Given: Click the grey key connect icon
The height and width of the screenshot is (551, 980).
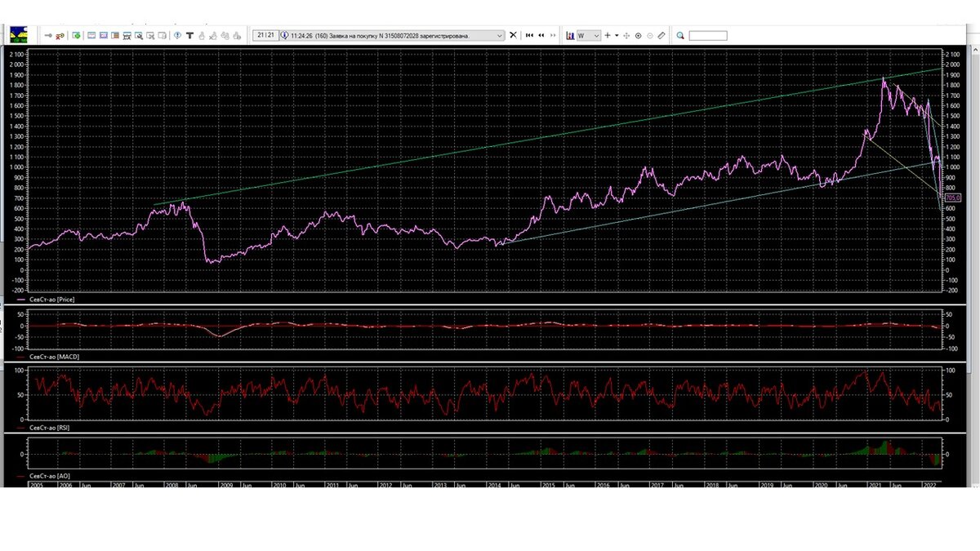Looking at the screenshot, I should 48,35.
